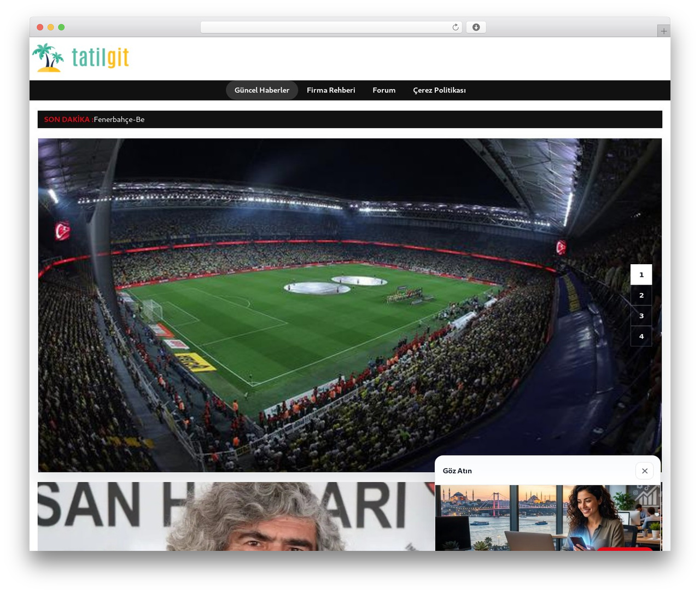The width and height of the screenshot is (700, 593).
Task: Reload the page with the refresh icon
Action: (x=455, y=27)
